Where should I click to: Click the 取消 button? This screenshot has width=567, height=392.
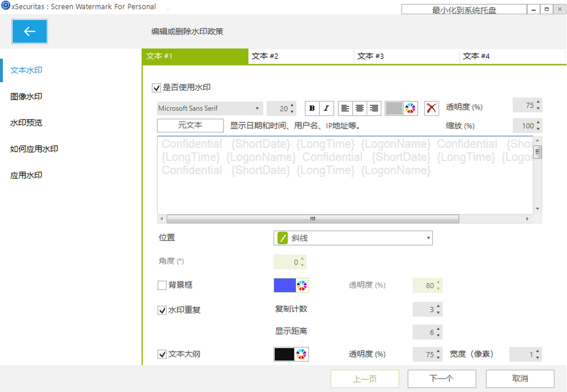[x=520, y=379]
